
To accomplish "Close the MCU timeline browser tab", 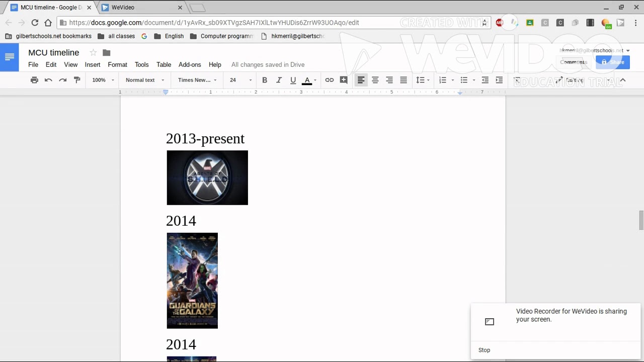I will coord(89,8).
